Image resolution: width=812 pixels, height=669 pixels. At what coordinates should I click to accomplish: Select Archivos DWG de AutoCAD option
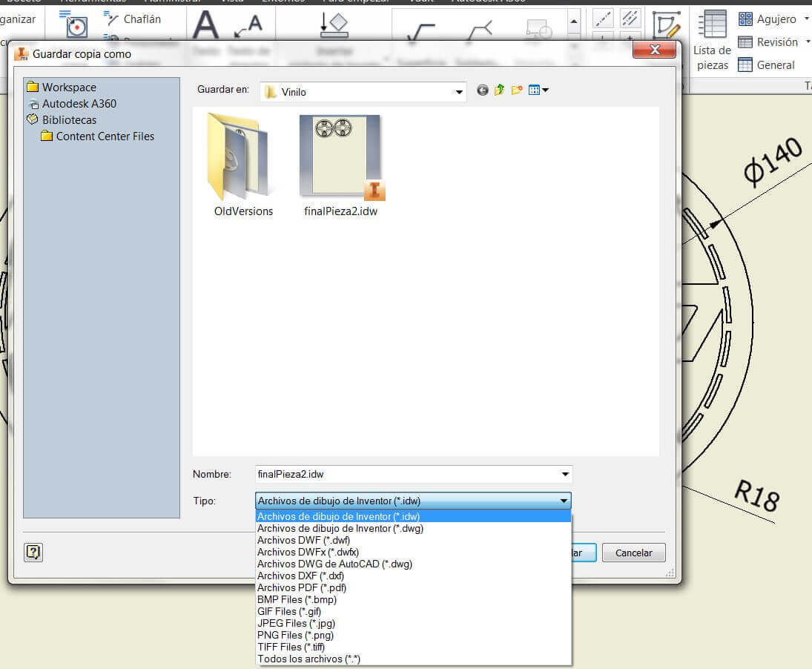[x=334, y=564]
